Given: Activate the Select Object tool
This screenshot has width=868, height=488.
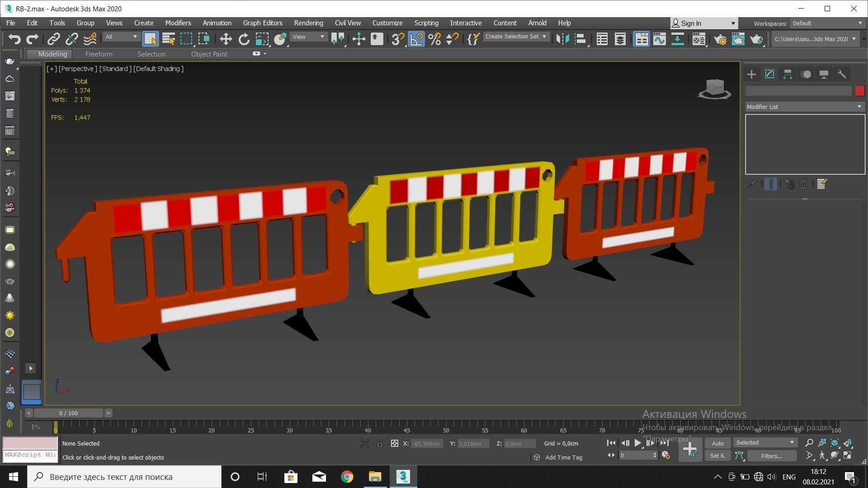Looking at the screenshot, I should (150, 39).
